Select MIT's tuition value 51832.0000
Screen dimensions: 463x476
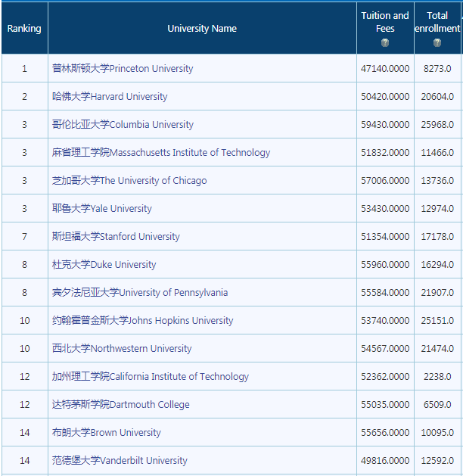coord(385,152)
